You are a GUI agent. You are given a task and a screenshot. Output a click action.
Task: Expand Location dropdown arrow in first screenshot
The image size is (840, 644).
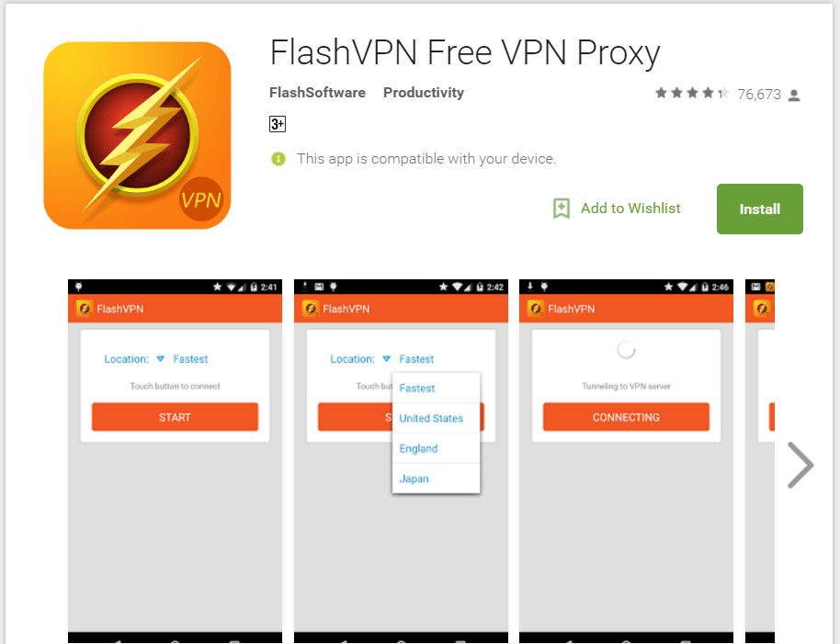coord(160,358)
